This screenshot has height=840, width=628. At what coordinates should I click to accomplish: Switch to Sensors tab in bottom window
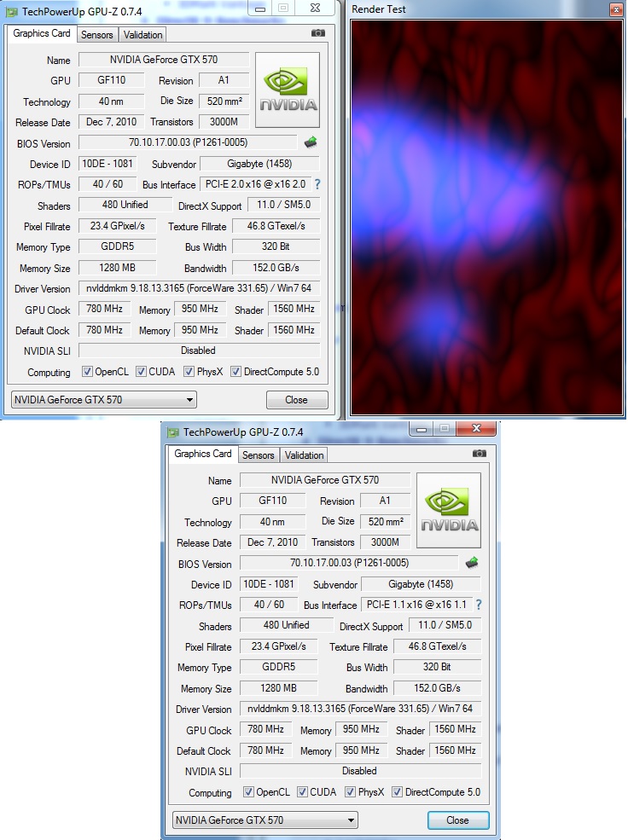259,455
